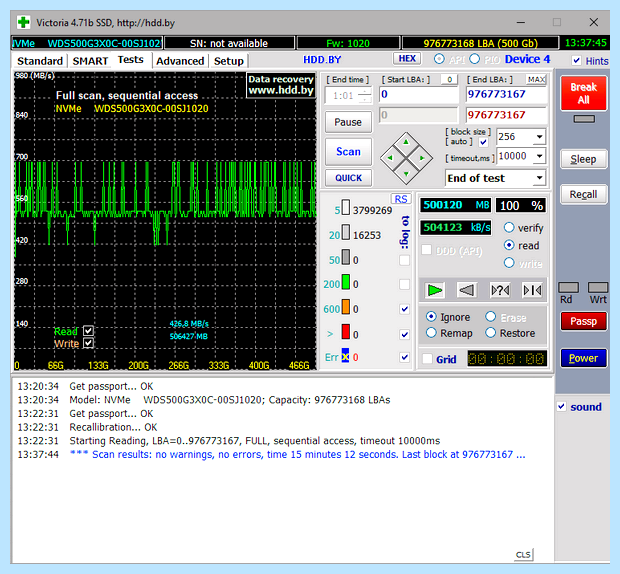Select the API mode radio button
Viewport: 620px width, 574px height.
click(439, 59)
